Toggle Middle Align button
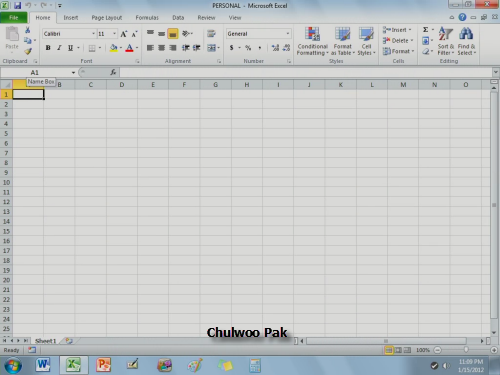The width and height of the screenshot is (500, 375). point(161,34)
